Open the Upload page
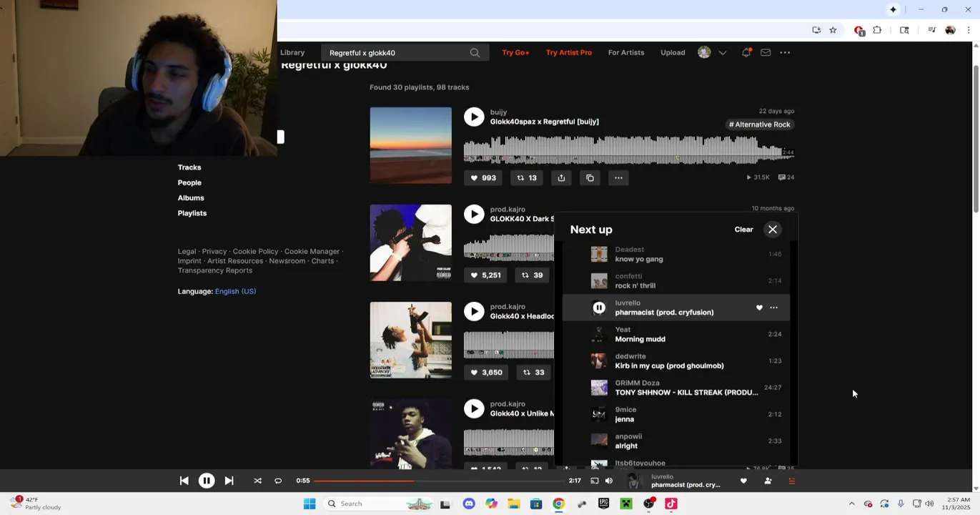 [x=673, y=52]
